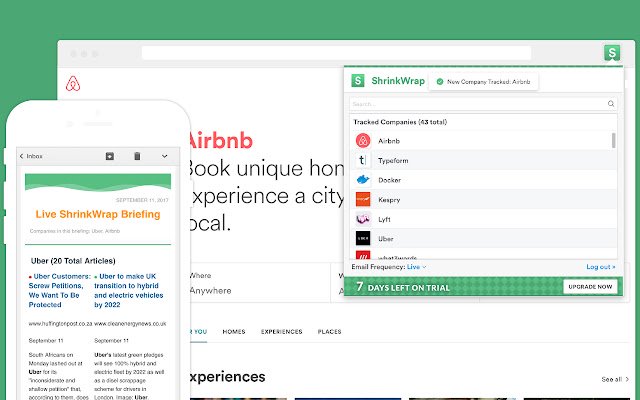Click www.cleanenergynews.co.uk source text
This screenshot has width=640, height=400.
point(130,324)
